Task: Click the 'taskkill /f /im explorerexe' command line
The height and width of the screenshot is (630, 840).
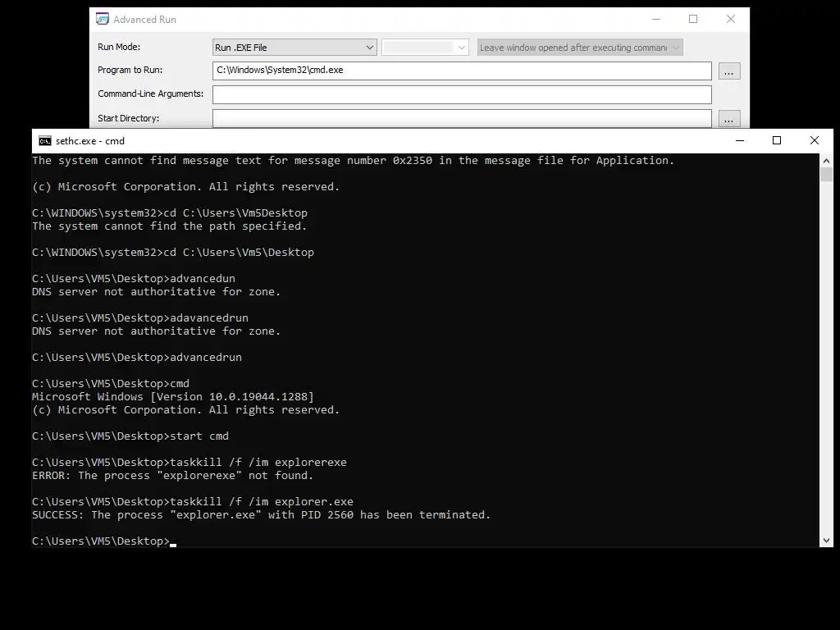Action: [189, 463]
